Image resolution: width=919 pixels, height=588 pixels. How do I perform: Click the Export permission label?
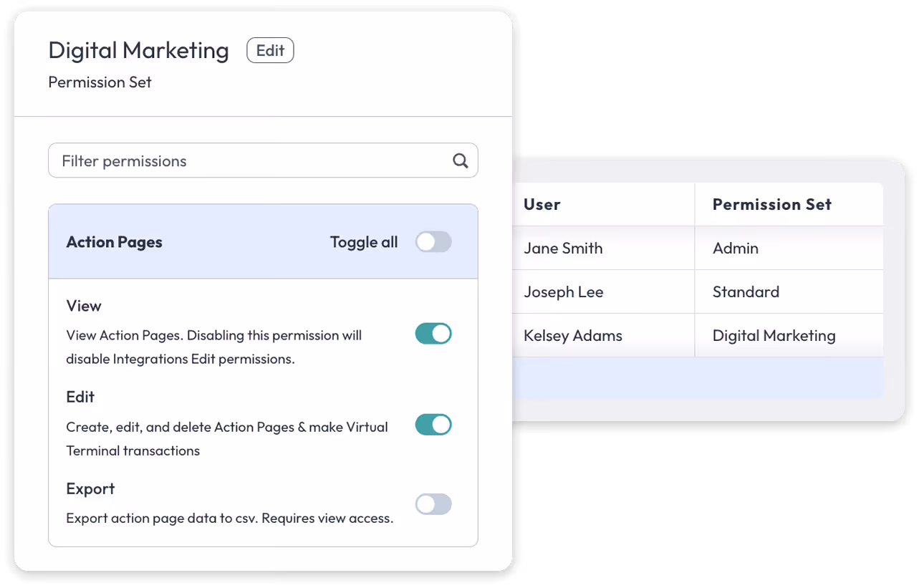[90, 488]
